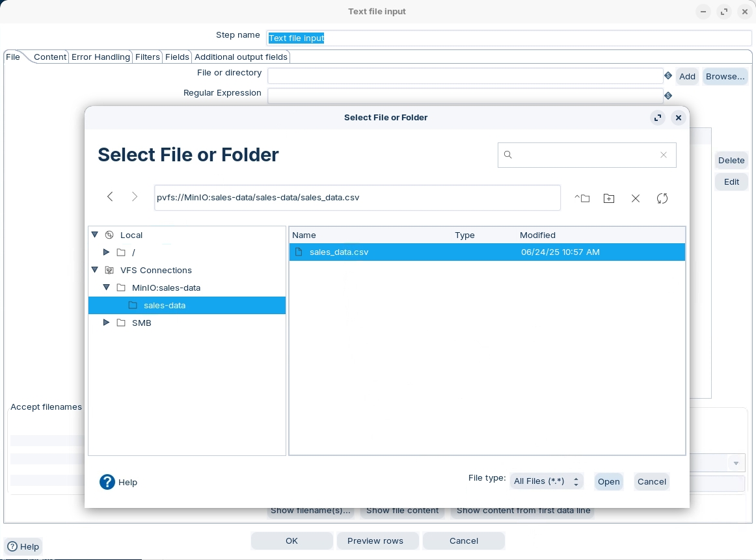This screenshot has height=560, width=756.
Task: Open the File type dropdown
Action: [x=546, y=481]
